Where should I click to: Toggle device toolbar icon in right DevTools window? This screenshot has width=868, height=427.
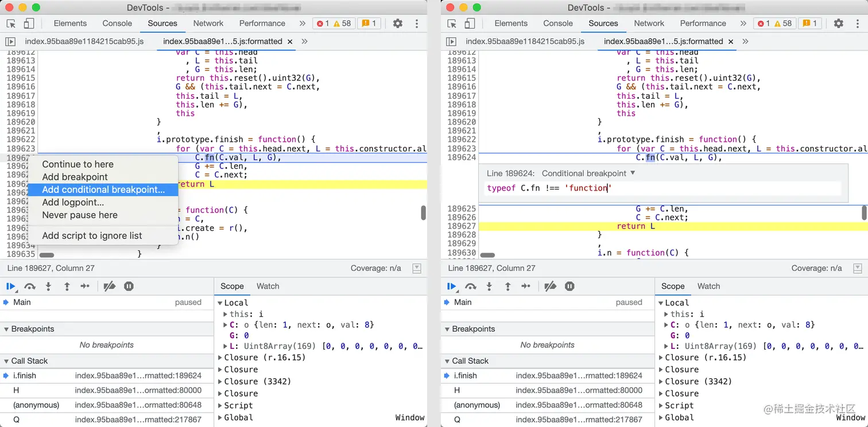470,24
